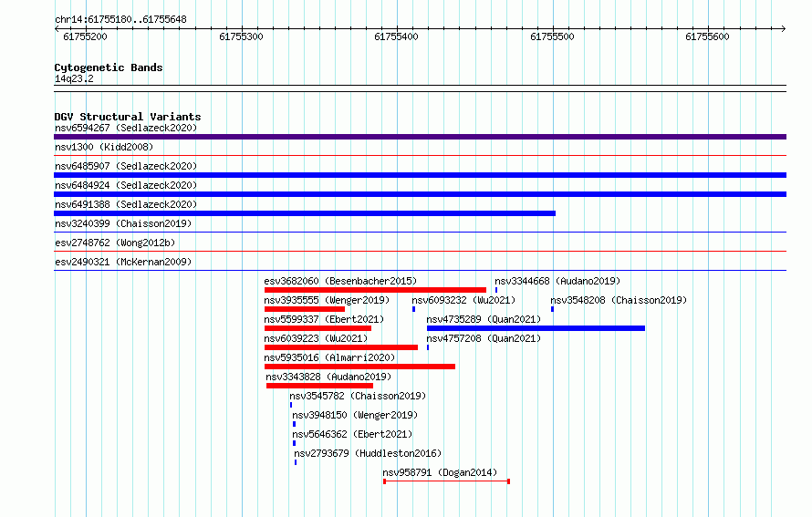Select the blue nsv6485907 variant bar
Image resolution: width=812 pixels, height=517 pixels.
[420, 175]
